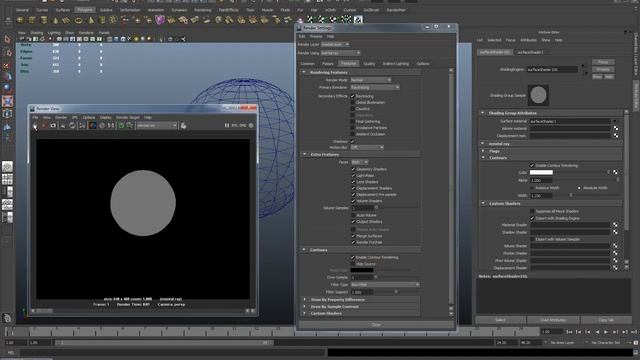Adjust the Filter Support slider handle
640x360 pixels.
[x=396, y=292]
